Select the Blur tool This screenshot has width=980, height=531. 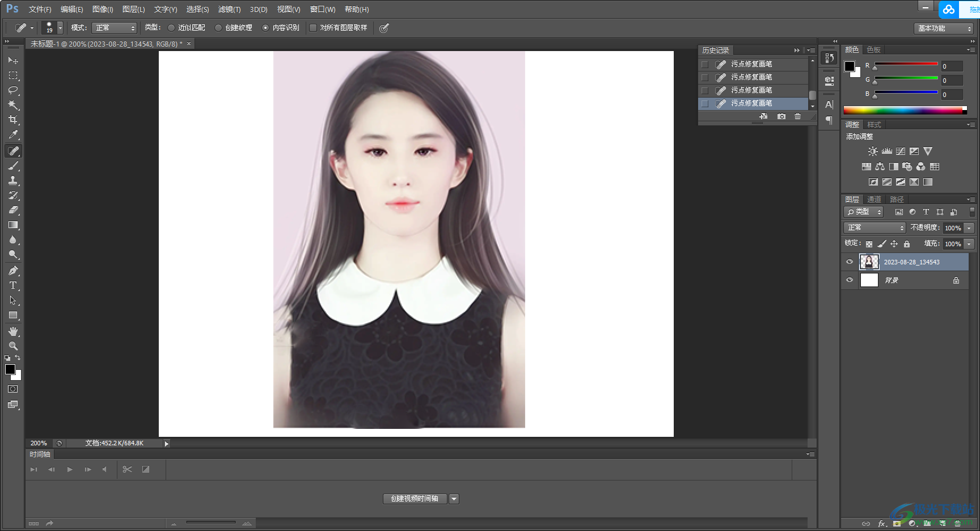click(13, 240)
